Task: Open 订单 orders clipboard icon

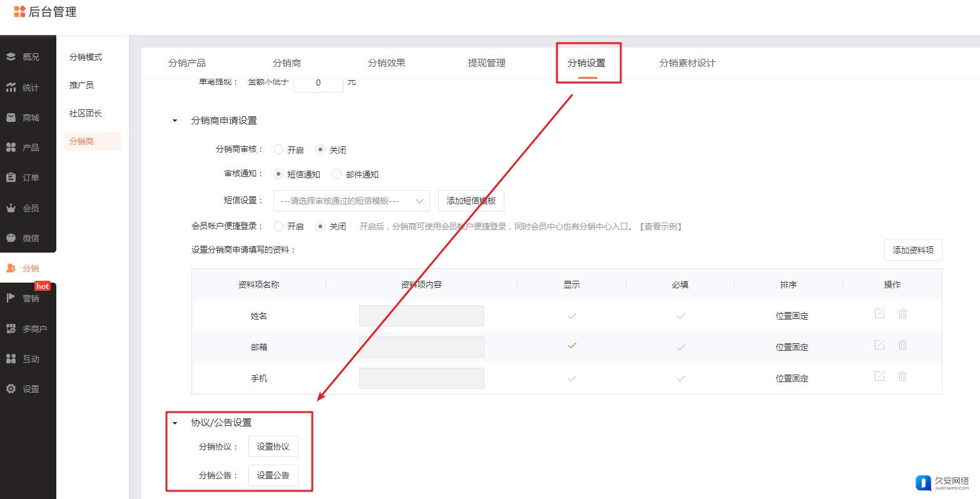Action: 11,178
